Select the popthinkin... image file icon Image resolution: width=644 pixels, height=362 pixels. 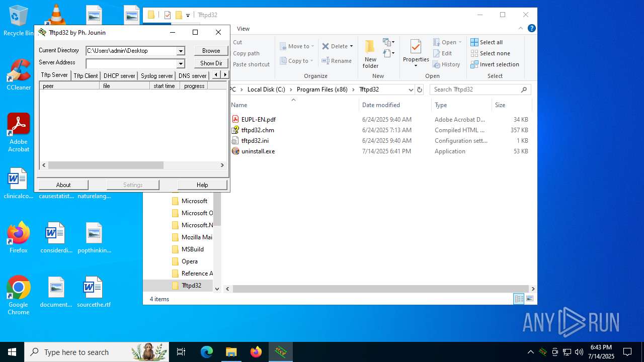click(94, 237)
